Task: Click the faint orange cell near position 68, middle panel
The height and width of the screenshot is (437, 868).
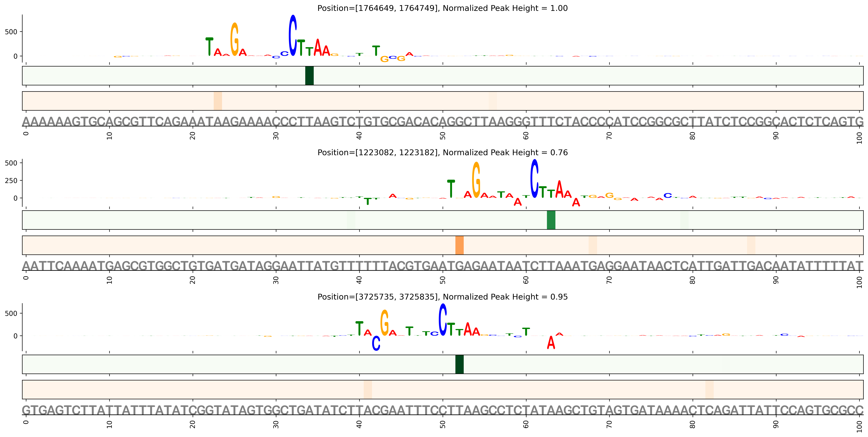Action: point(593,245)
